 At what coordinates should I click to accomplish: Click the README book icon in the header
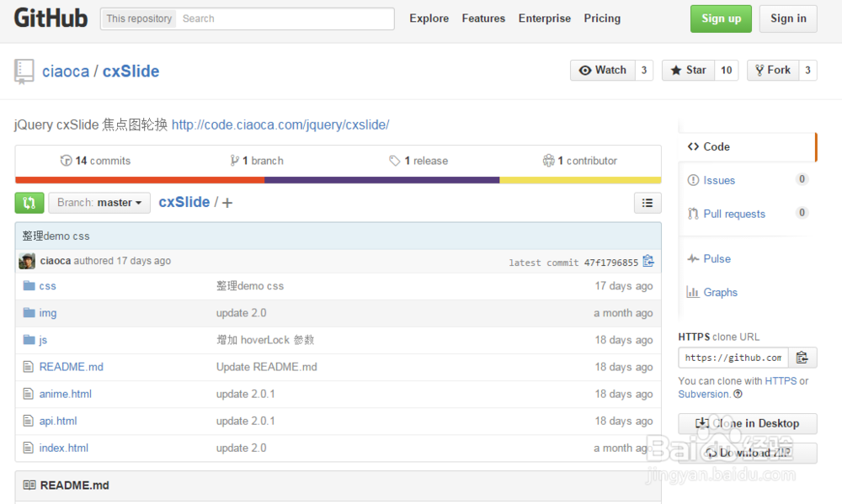[x=29, y=485]
